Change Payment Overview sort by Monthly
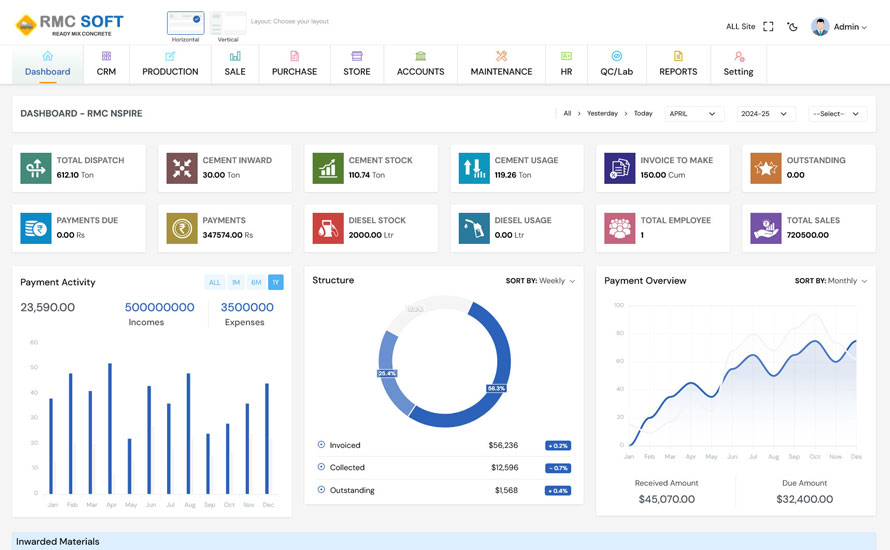Viewport: 890px width, 550px height. 831,280
